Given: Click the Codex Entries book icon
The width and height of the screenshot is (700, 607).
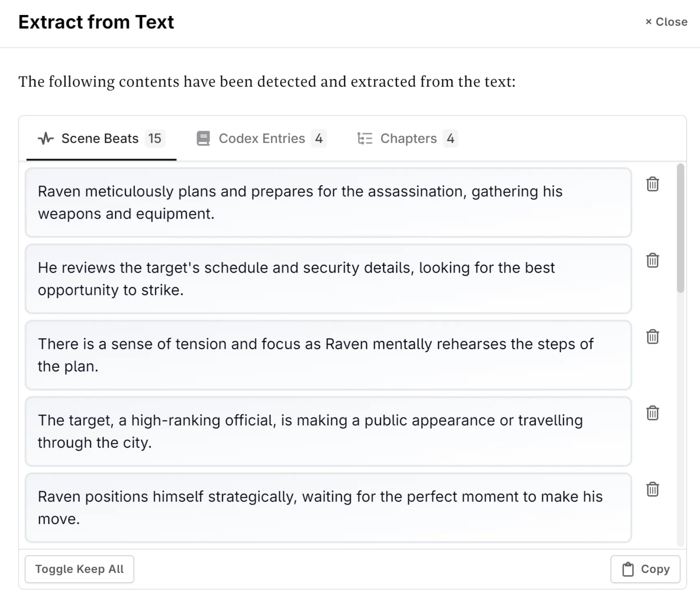Looking at the screenshot, I should click(203, 139).
